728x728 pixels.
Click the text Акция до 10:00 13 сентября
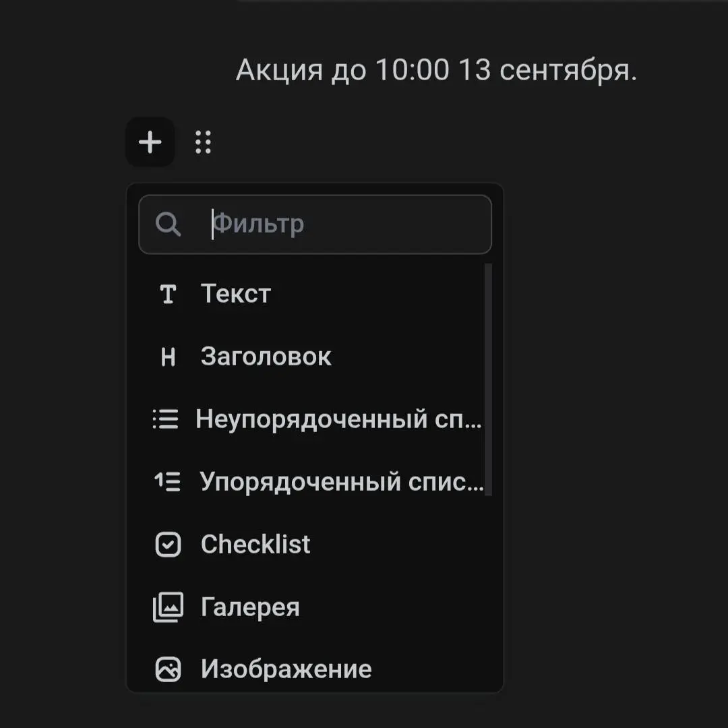pyautogui.click(x=436, y=70)
